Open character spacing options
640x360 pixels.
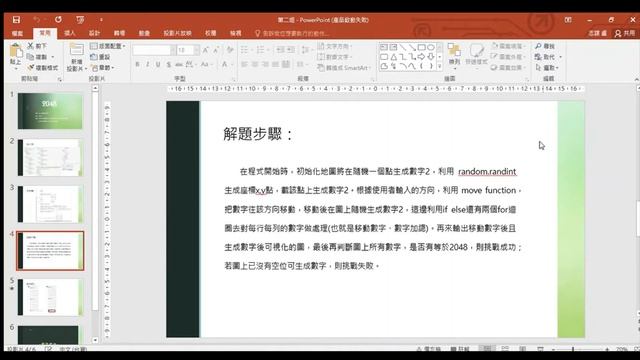[190, 64]
